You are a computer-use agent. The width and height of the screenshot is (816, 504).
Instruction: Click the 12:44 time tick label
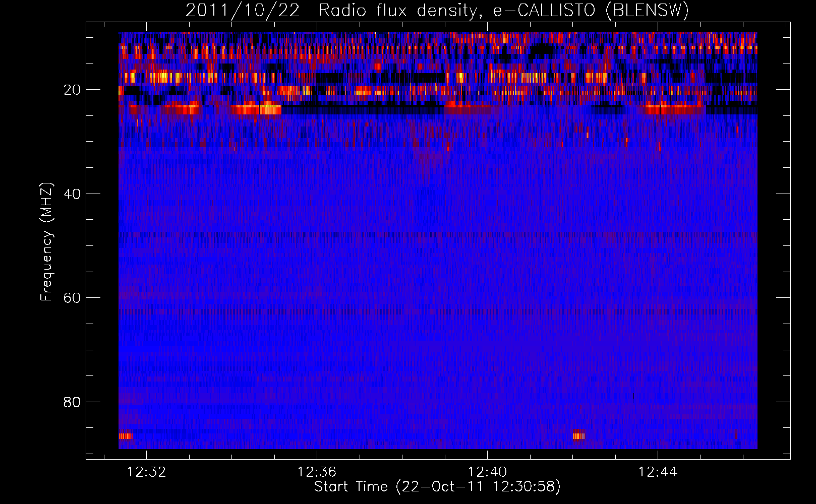click(658, 472)
